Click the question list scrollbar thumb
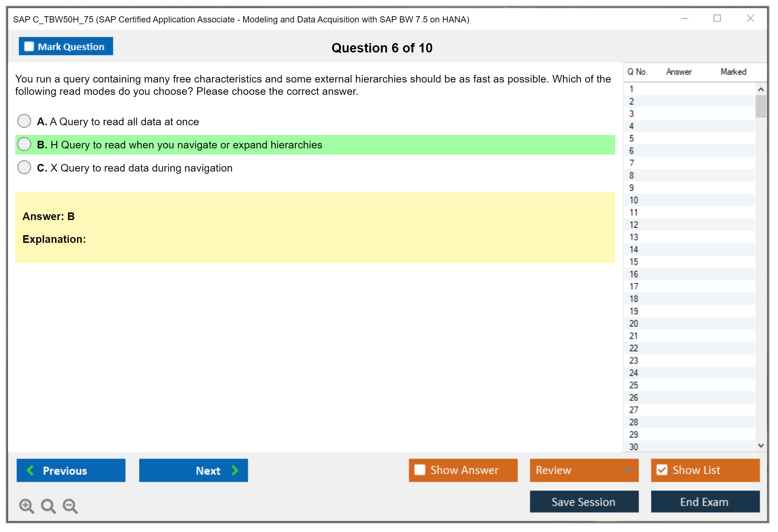Viewport: 778px width, 532px height. pyautogui.click(x=761, y=106)
